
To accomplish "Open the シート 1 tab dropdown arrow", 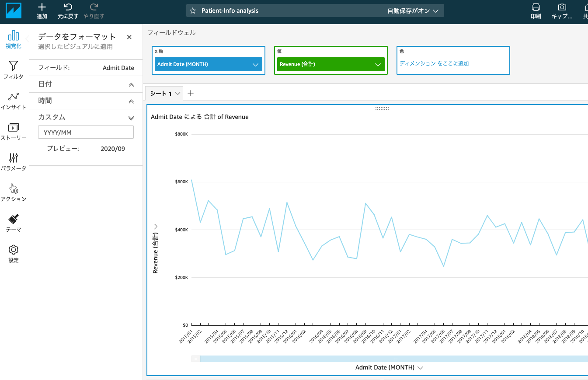I will (x=177, y=93).
